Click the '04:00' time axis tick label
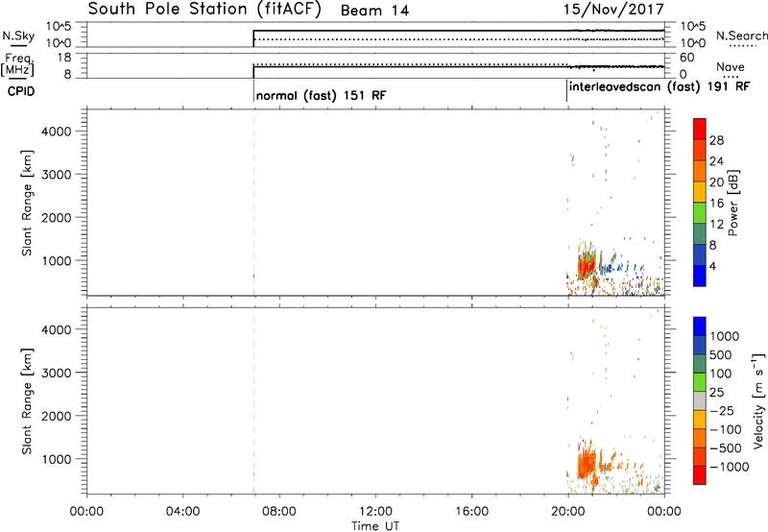Image resolution: width=768 pixels, height=532 pixels. [x=183, y=512]
